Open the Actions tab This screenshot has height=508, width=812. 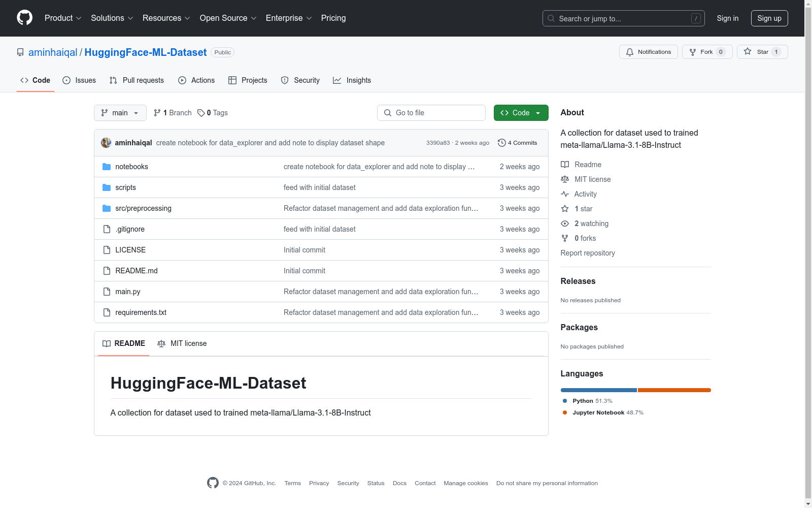click(196, 80)
